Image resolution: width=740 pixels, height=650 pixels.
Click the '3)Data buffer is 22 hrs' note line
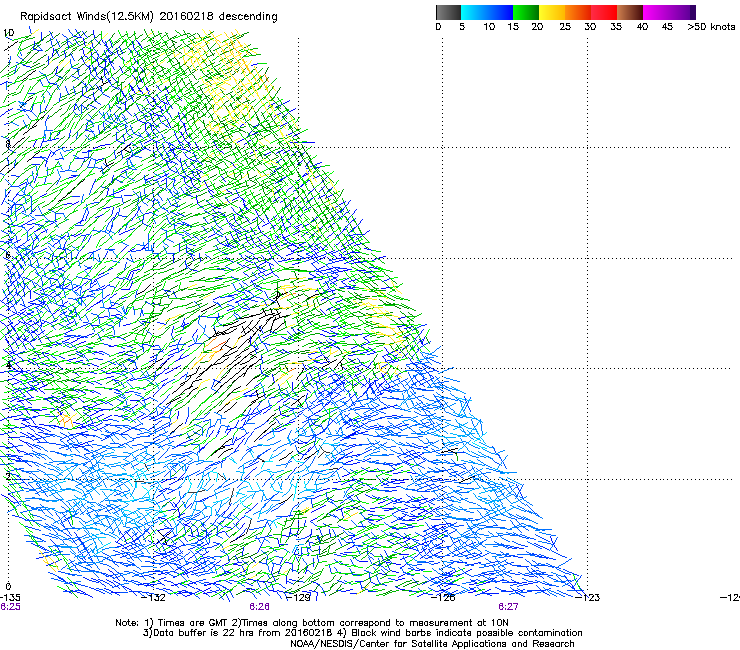pyautogui.click(x=362, y=633)
